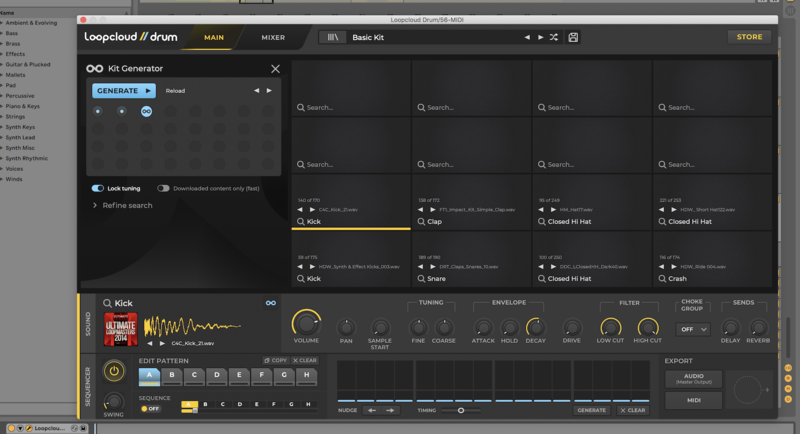Select pattern B in Edit Pattern
The width and height of the screenshot is (800, 434).
[172, 377]
